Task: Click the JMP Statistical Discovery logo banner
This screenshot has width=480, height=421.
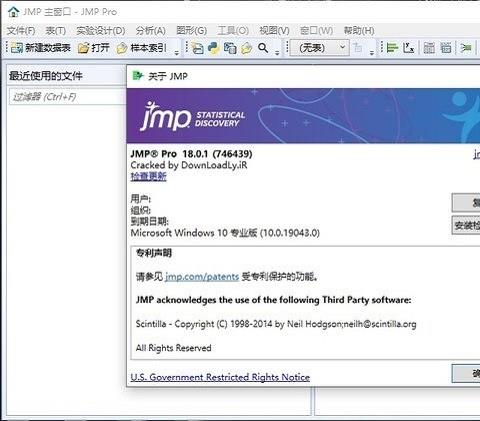Action: coord(303,116)
